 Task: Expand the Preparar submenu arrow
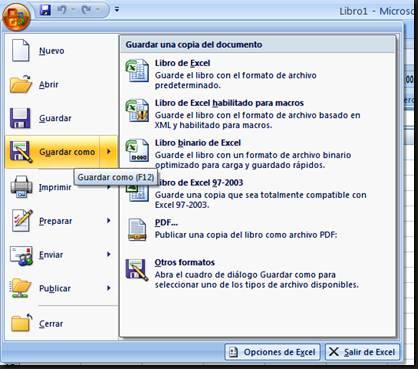(x=109, y=220)
